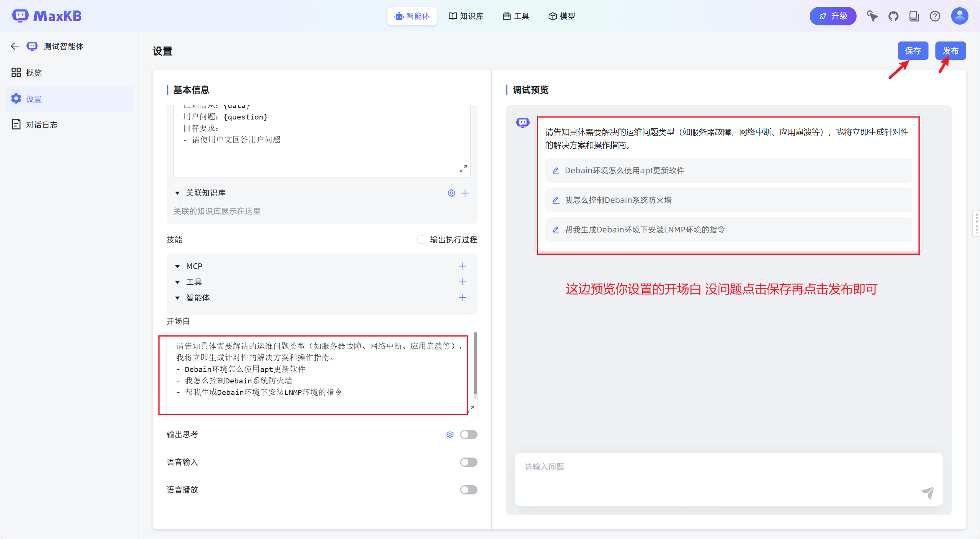Collapse the 智能体 skill section
Viewport: 980px width, 539px height.
[x=177, y=298]
